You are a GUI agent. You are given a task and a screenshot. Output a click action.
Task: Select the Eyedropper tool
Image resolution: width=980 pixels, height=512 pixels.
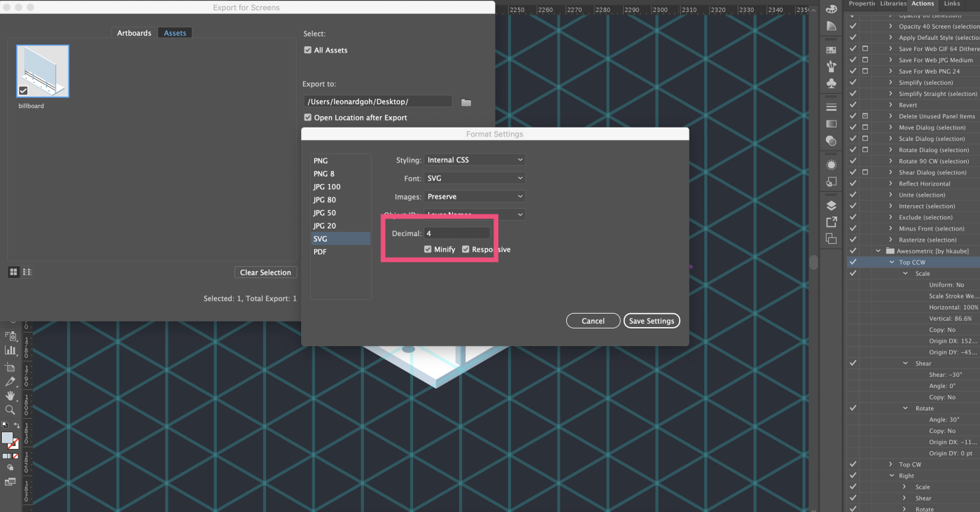[10, 382]
